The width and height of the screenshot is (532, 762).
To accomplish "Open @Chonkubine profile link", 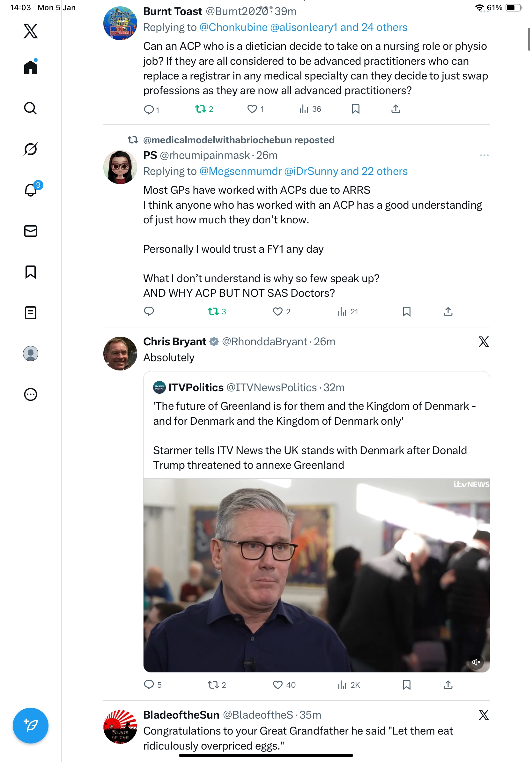I will (x=233, y=27).
